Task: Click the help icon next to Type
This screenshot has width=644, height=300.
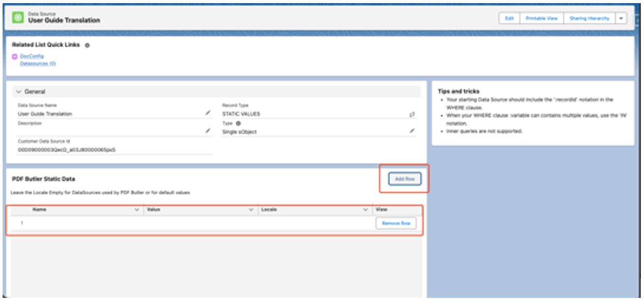Action: click(238, 124)
